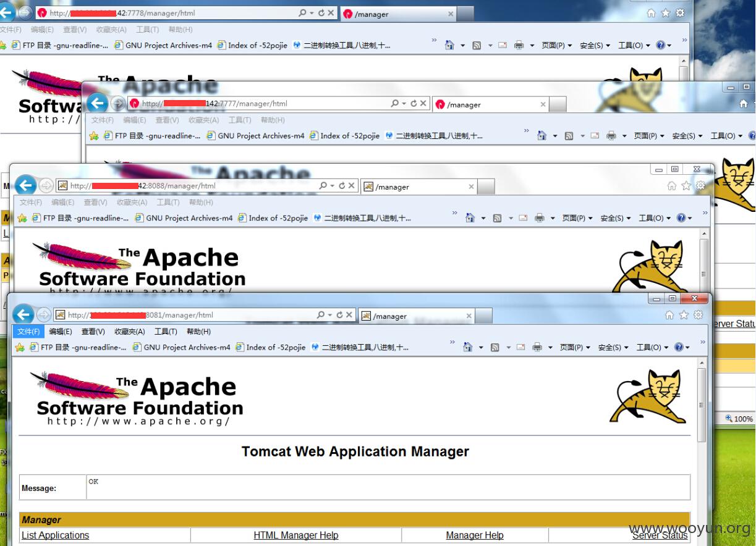Viewport: 756px width, 546px height.
Task: Open 二进制转换工具 favorite in 8081 window
Action: coord(360,347)
